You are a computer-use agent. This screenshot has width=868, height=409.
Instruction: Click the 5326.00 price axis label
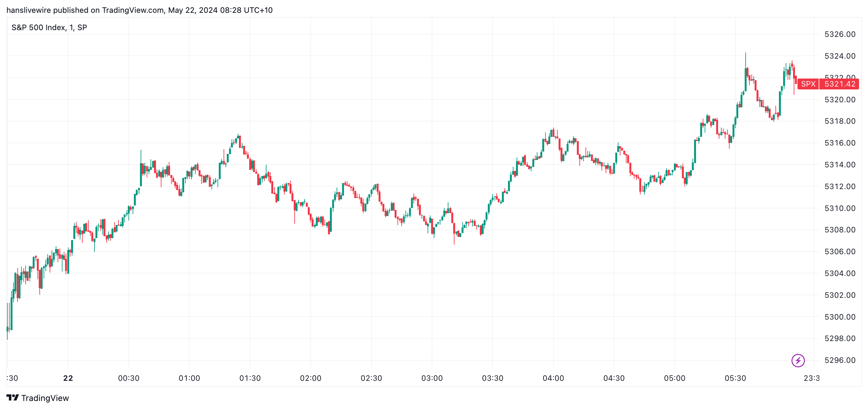840,34
